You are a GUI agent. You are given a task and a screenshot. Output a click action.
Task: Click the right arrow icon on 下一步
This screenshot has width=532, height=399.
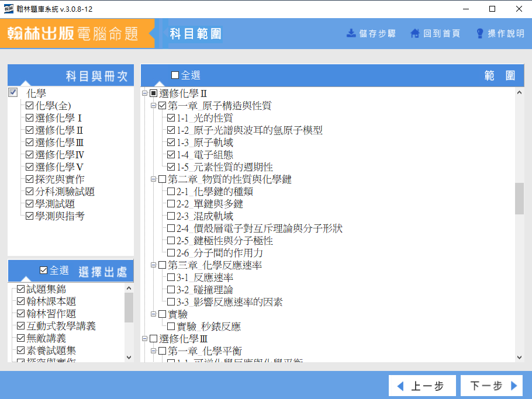[514, 386]
